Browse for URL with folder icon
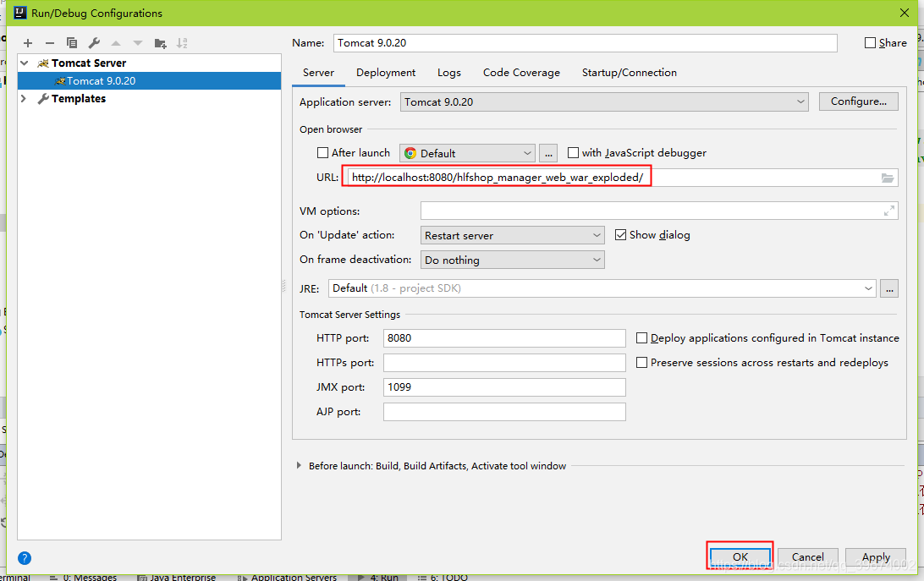Viewport: 924px width, 581px height. [x=888, y=178]
